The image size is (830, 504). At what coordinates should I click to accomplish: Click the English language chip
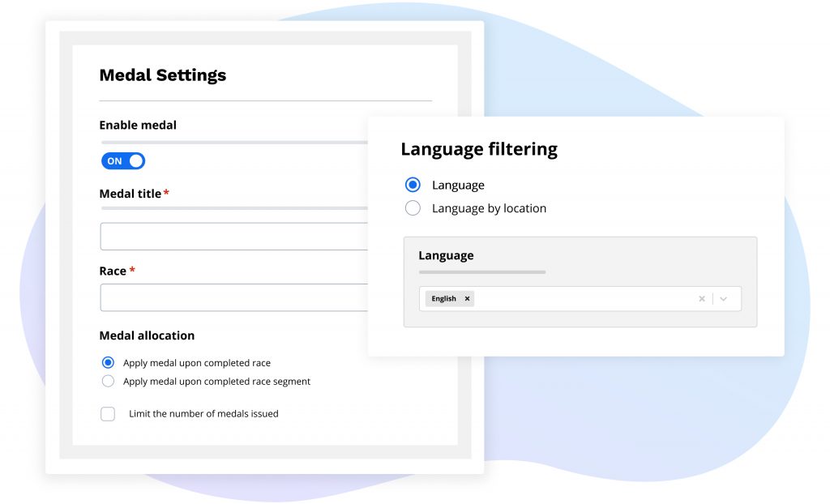443,299
